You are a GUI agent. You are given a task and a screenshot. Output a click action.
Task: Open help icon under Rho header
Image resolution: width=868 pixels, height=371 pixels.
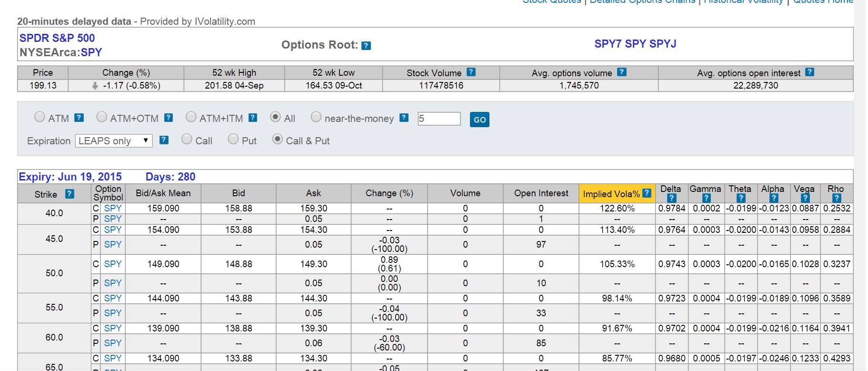click(x=837, y=198)
